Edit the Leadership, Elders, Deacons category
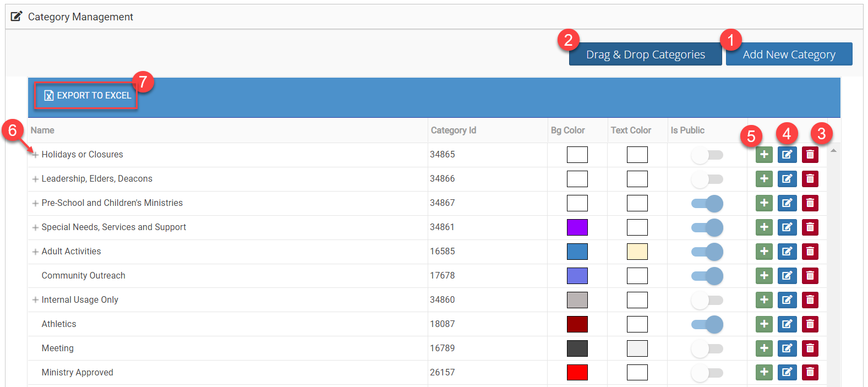 coord(787,179)
